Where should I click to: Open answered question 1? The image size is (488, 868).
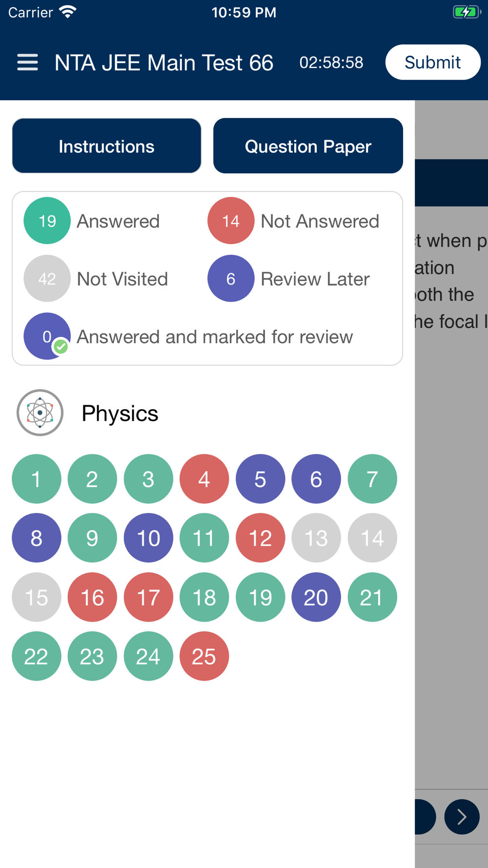pyautogui.click(x=37, y=479)
